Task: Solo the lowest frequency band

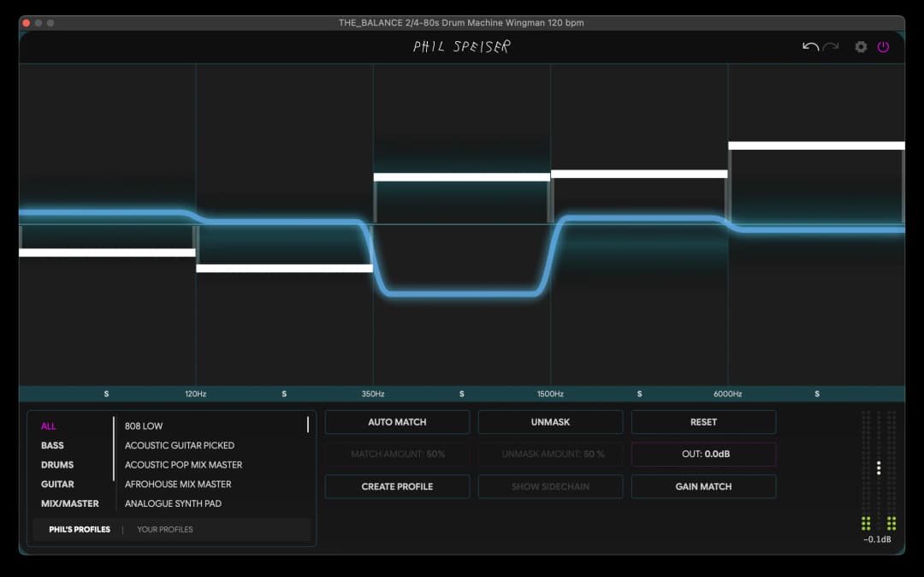Action: (106, 393)
